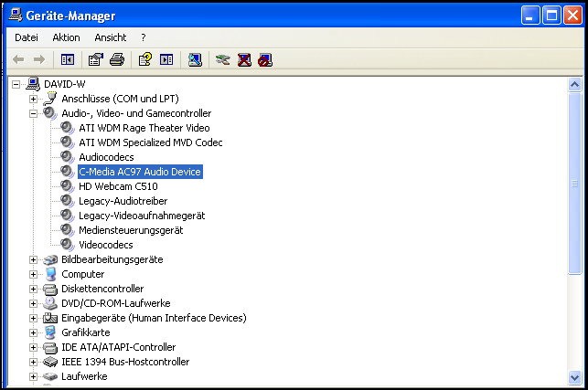
Task: Expand the Diskettencontroller category
Action: pos(33,289)
